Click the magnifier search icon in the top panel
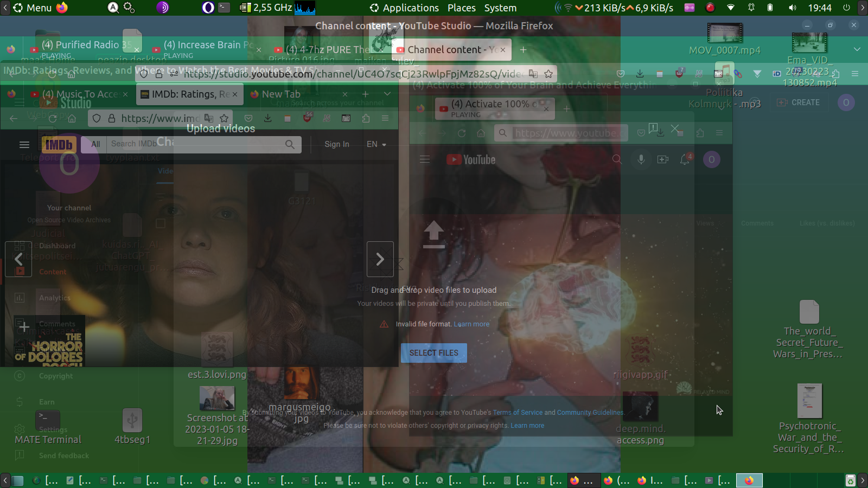 coord(113,8)
